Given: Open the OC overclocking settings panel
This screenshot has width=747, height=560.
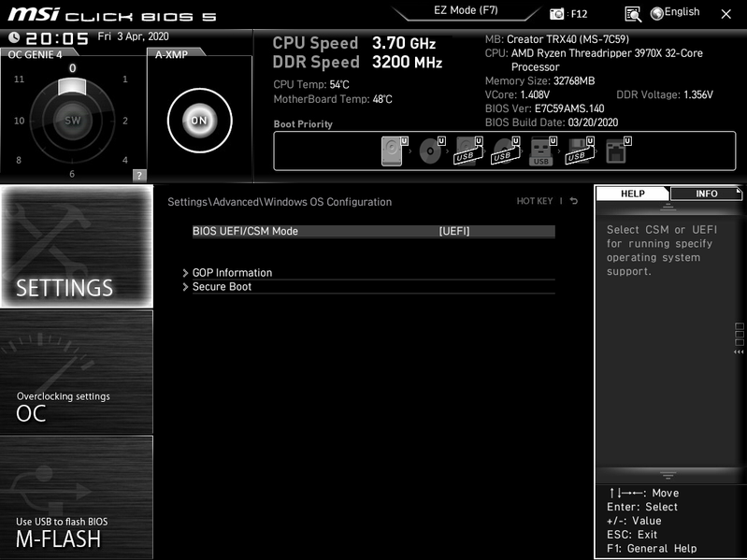Looking at the screenshot, I should 77,372.
